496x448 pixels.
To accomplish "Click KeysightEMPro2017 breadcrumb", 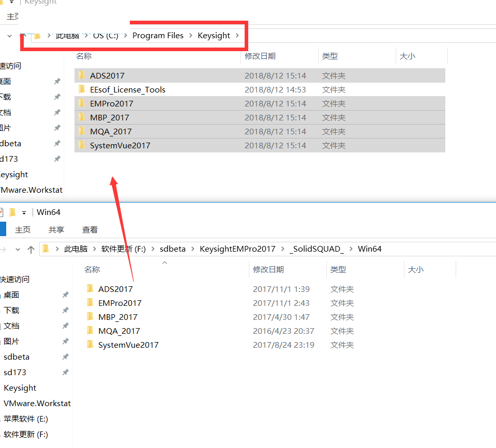I will [x=237, y=249].
